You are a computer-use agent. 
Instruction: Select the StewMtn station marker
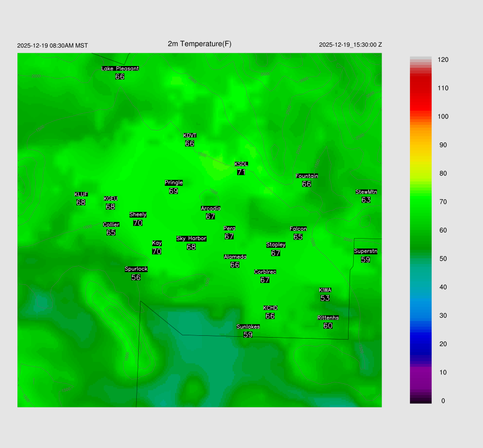pos(366,192)
